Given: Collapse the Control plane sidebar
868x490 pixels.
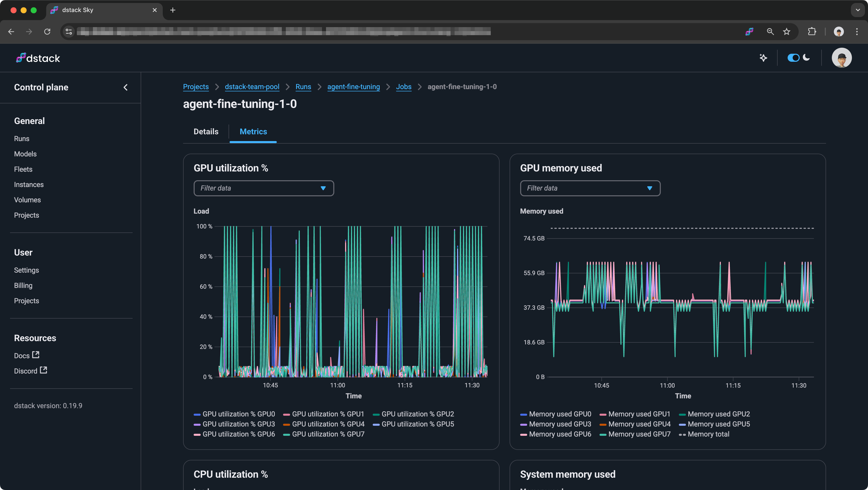Looking at the screenshot, I should pyautogui.click(x=125, y=88).
